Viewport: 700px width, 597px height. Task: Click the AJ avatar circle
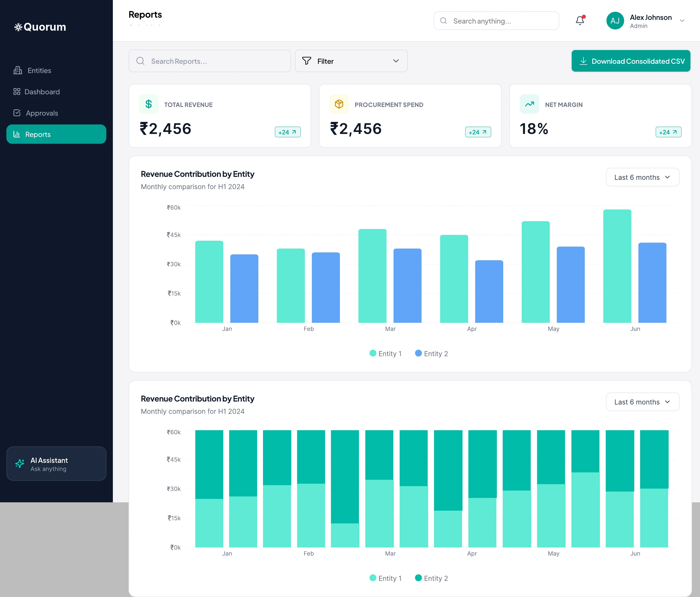click(615, 21)
